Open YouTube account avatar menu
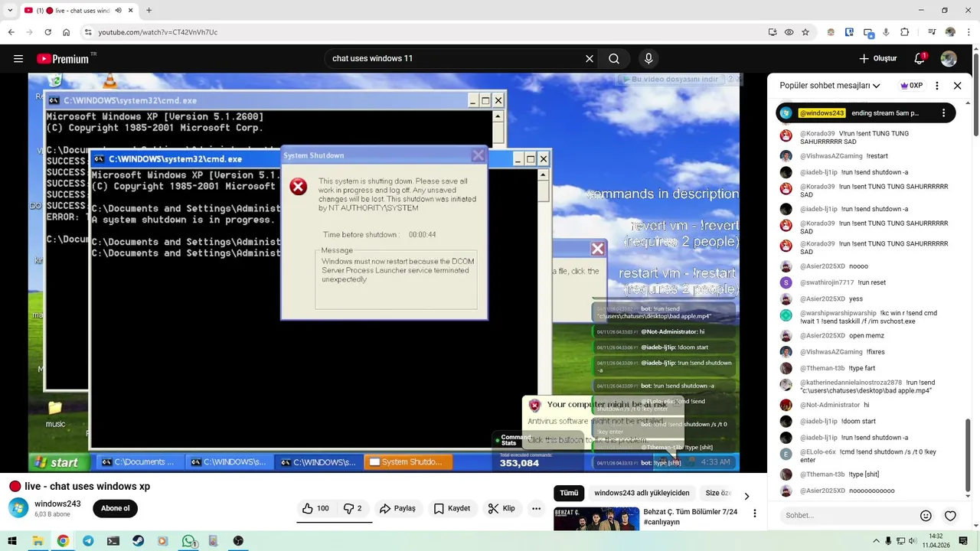This screenshot has width=980, height=551. (949, 59)
